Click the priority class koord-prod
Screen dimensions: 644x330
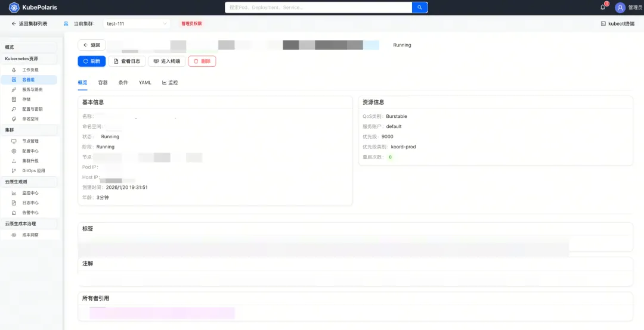pyautogui.click(x=403, y=147)
